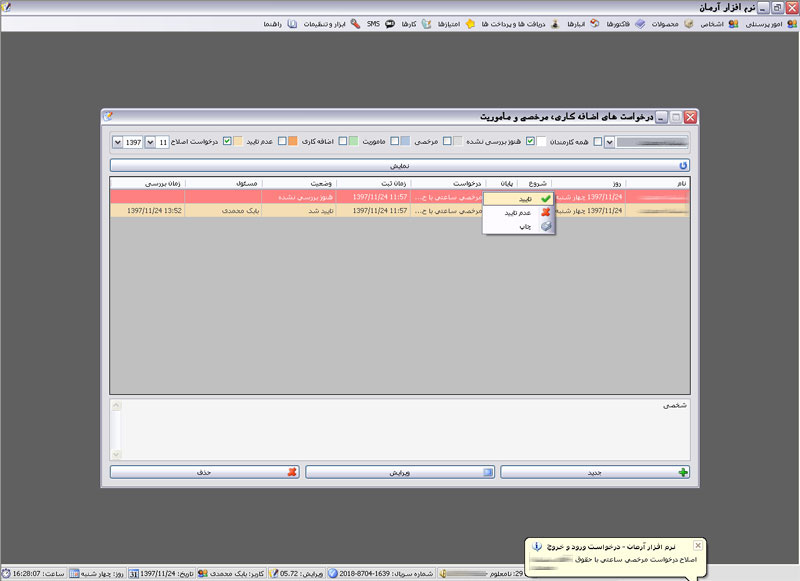800x581 pixels.
Task: Click the نمایش button
Action: coord(399,165)
